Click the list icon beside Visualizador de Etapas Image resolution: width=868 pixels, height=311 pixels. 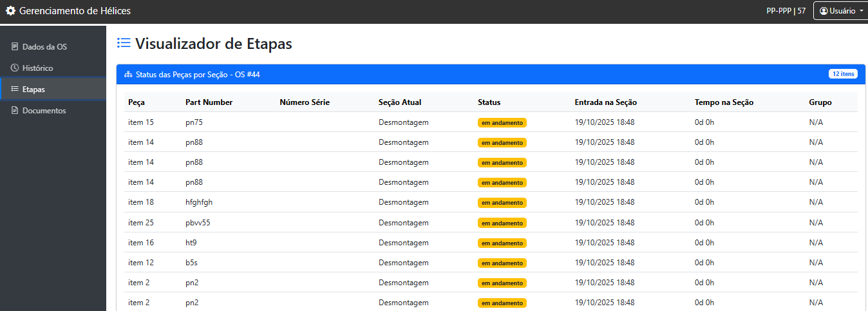(x=123, y=43)
